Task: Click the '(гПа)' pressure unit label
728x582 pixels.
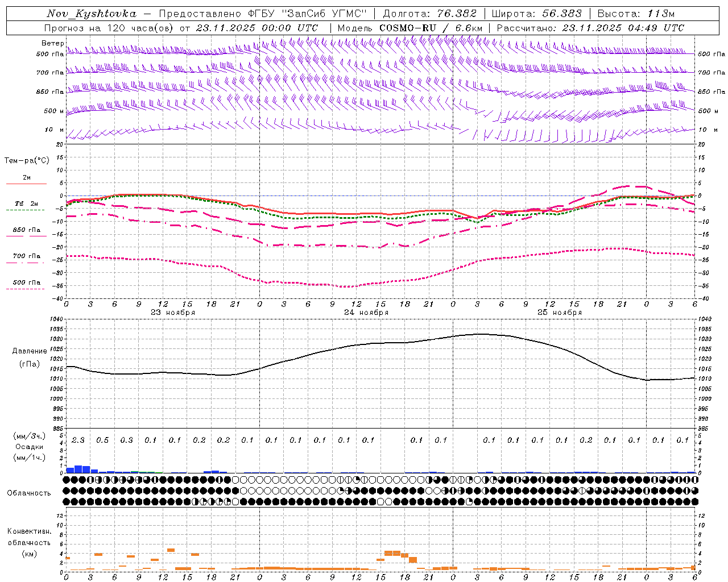Action: click(30, 364)
